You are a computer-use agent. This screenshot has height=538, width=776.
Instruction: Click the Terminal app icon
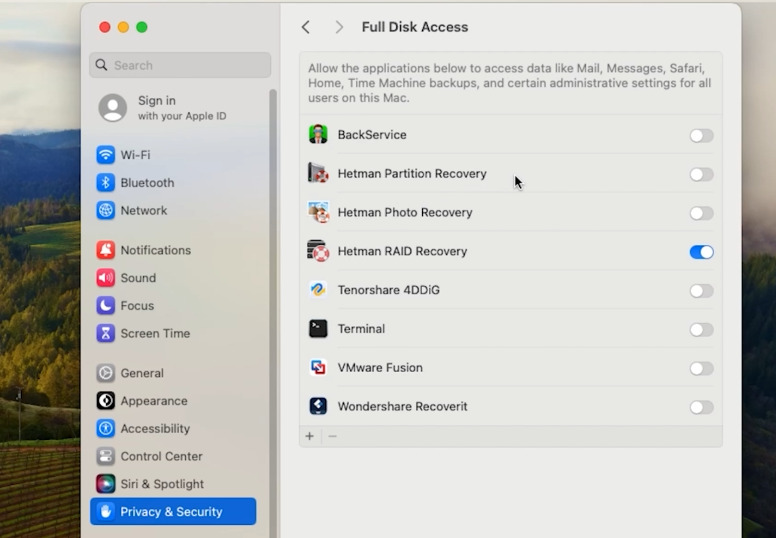click(x=318, y=329)
